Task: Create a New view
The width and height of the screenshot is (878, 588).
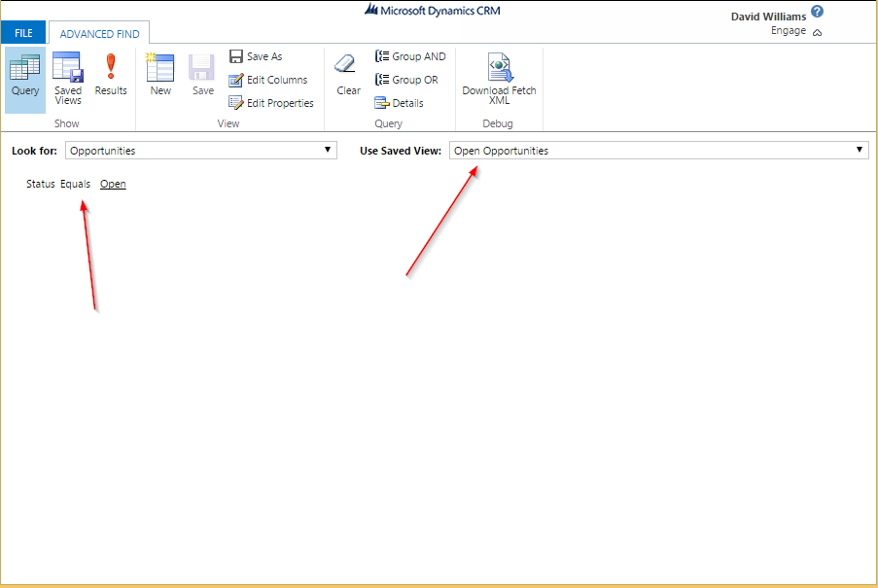Action: click(x=160, y=75)
